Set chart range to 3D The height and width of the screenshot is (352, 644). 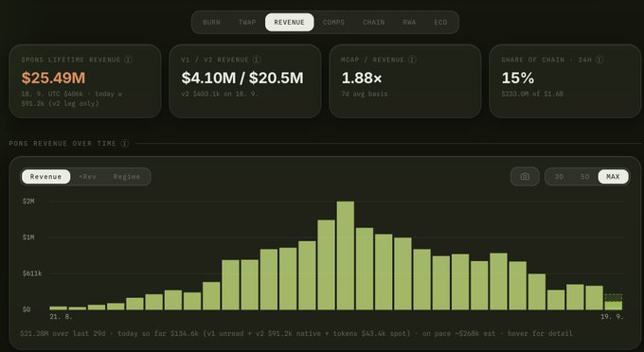[559, 176]
